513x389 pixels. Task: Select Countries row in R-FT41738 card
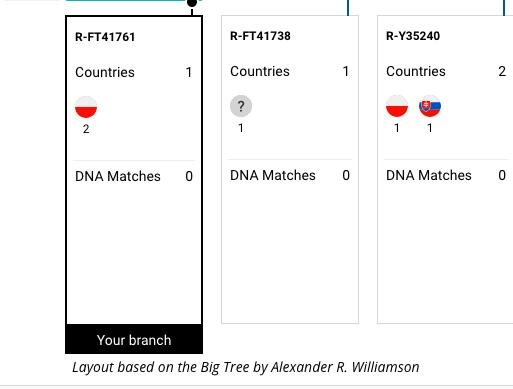pos(290,71)
